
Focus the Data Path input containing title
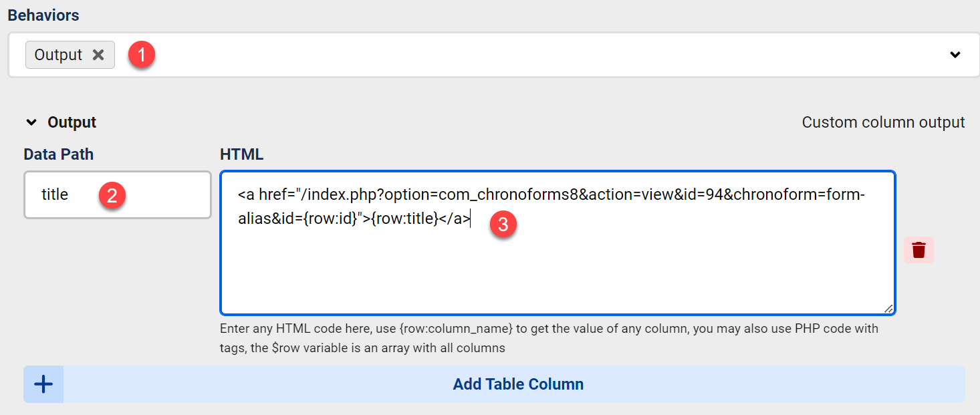[x=118, y=194]
